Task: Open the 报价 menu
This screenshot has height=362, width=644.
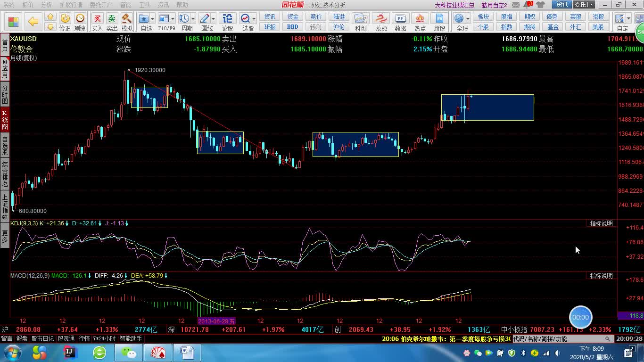Action: (28, 5)
